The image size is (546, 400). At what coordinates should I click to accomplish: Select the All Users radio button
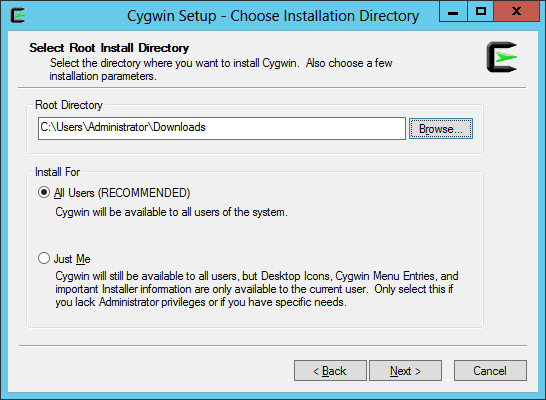[x=44, y=192]
